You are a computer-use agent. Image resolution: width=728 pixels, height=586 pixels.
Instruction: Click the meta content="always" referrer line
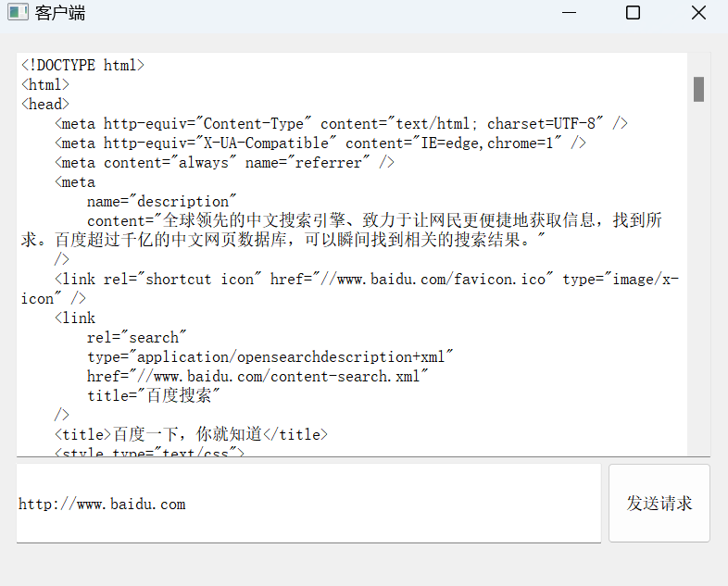pyautogui.click(x=224, y=162)
